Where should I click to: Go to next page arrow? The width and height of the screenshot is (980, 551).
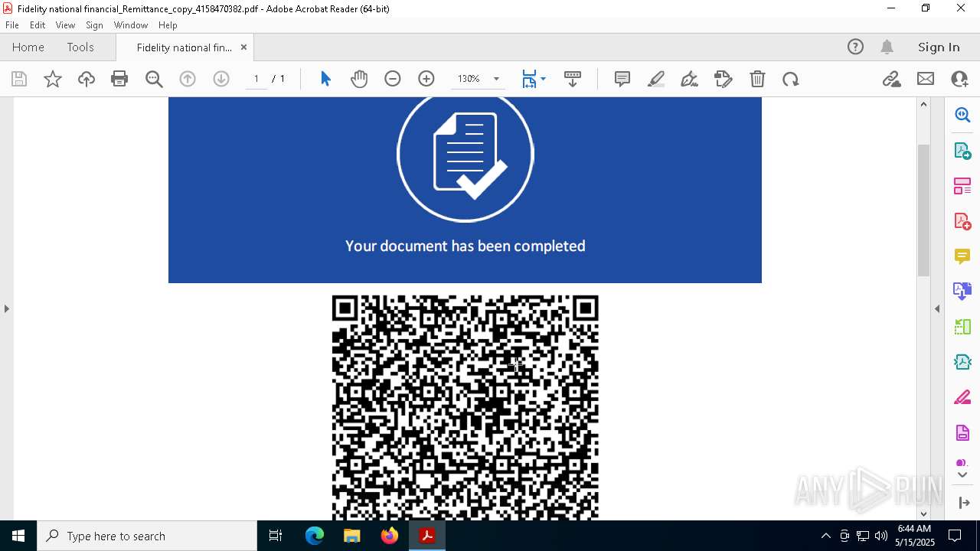(x=221, y=79)
